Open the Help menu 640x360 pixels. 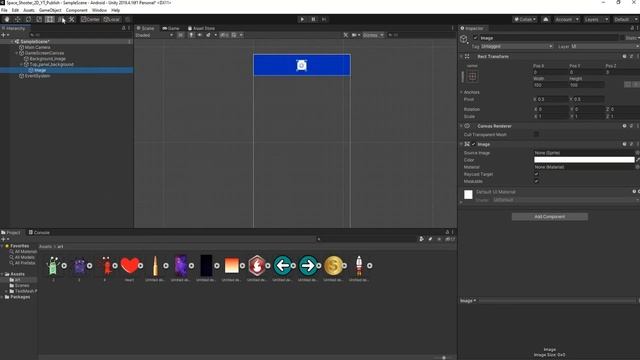coord(116,10)
